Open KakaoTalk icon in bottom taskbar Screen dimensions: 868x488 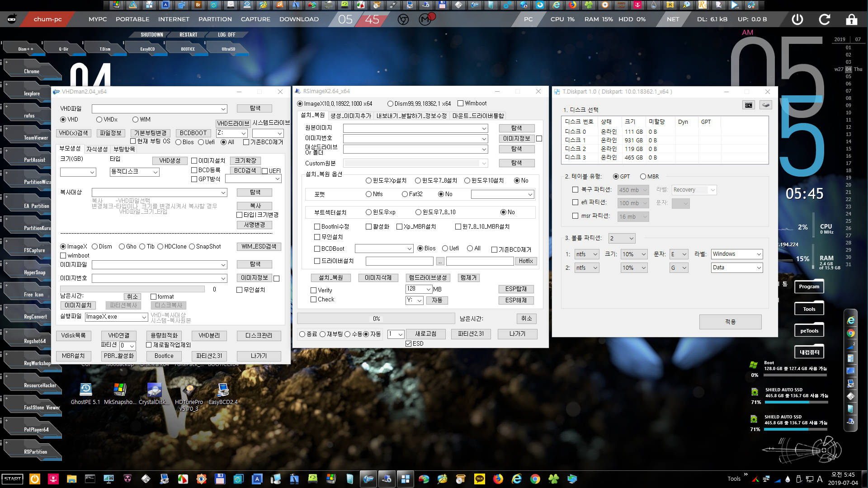pos(479,479)
